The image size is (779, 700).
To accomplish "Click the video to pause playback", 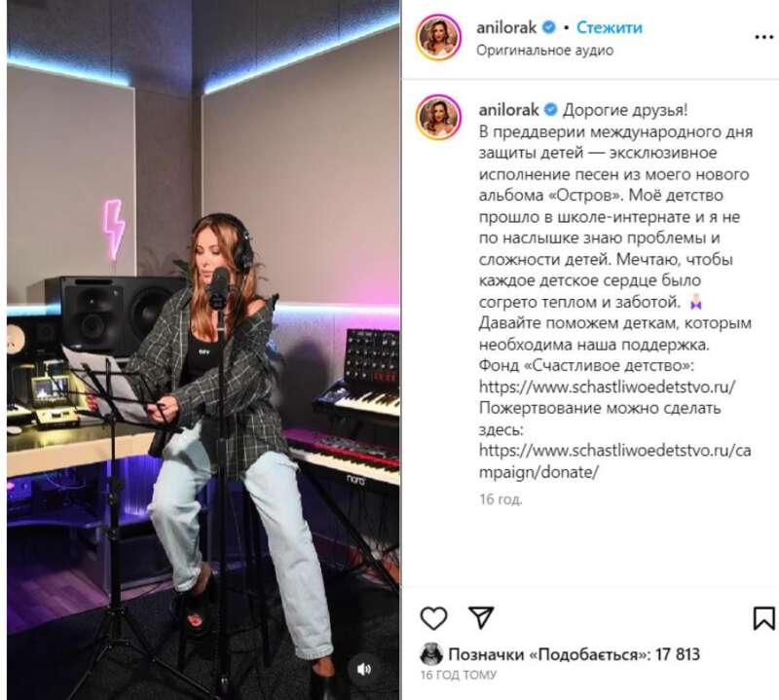I will [204, 350].
